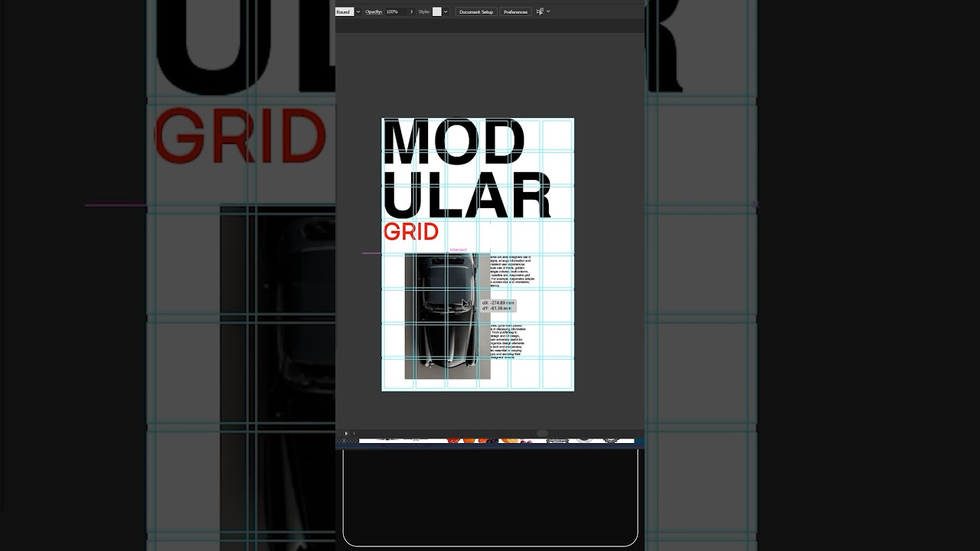Click the Opacity 100% value field
The width and height of the screenshot is (980, 551).
(x=395, y=11)
